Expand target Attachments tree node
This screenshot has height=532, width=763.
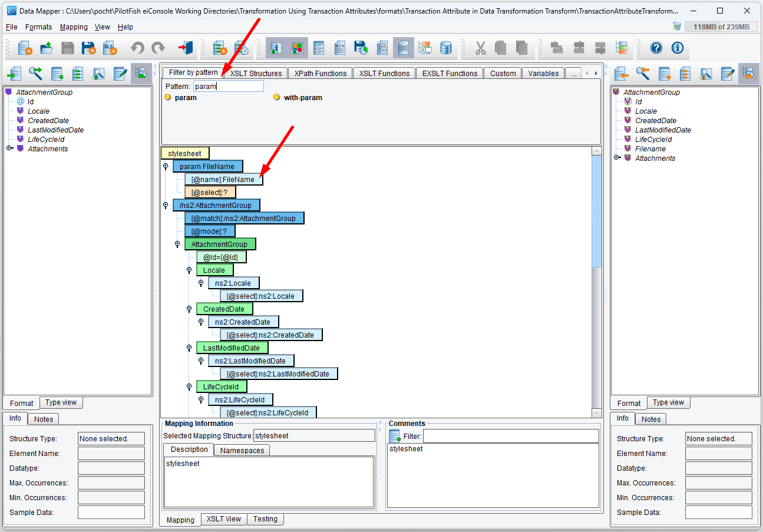(x=617, y=158)
